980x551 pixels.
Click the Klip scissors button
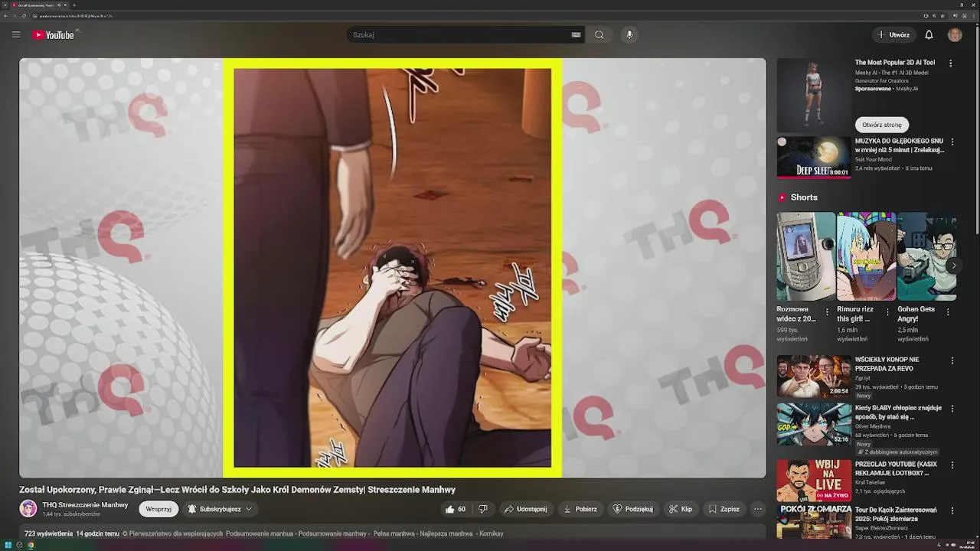[680, 509]
